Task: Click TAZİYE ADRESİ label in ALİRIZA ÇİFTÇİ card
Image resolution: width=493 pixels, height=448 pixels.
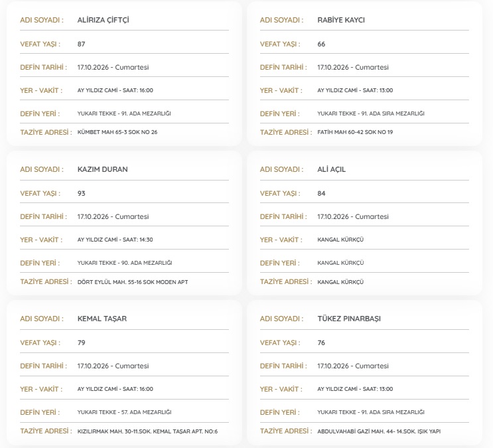Action: coord(46,133)
